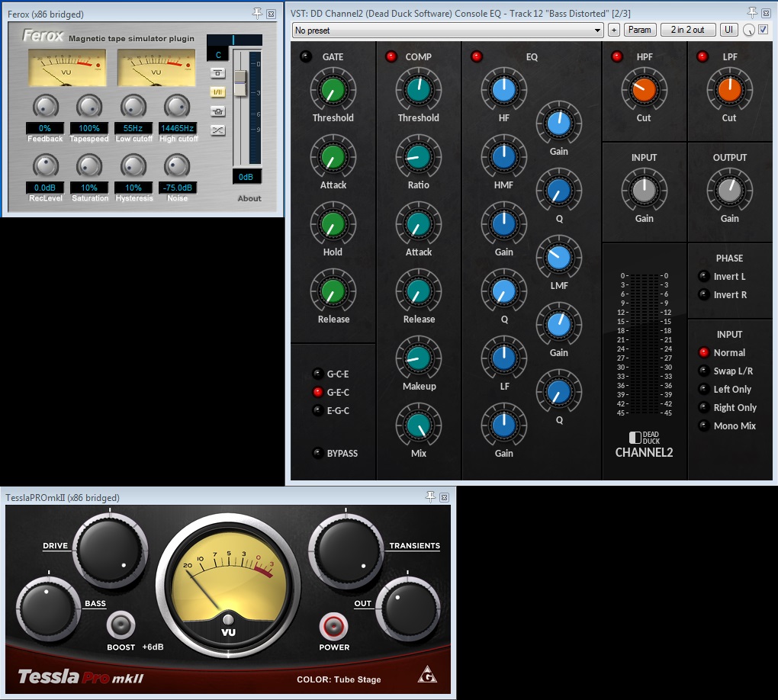Viewport: 778px width, 700px height.
Task: Click the COMP Mix knob
Action: pos(418,425)
